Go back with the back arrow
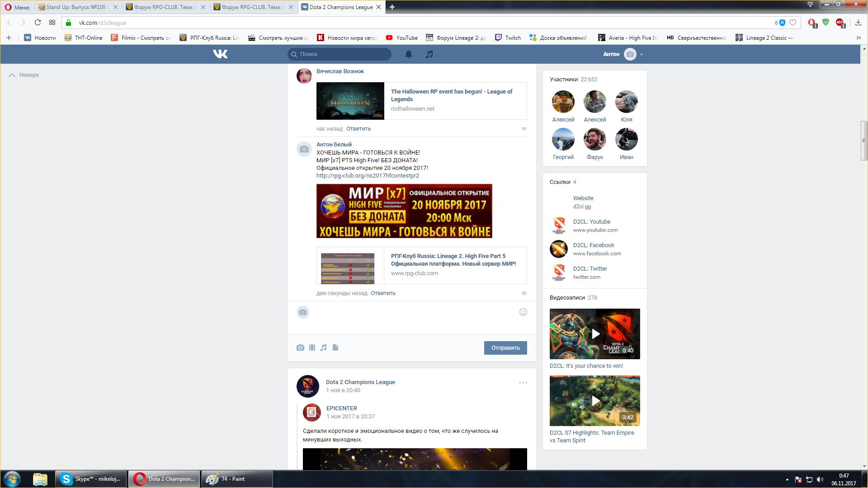The height and width of the screenshot is (488, 868). 9,23
